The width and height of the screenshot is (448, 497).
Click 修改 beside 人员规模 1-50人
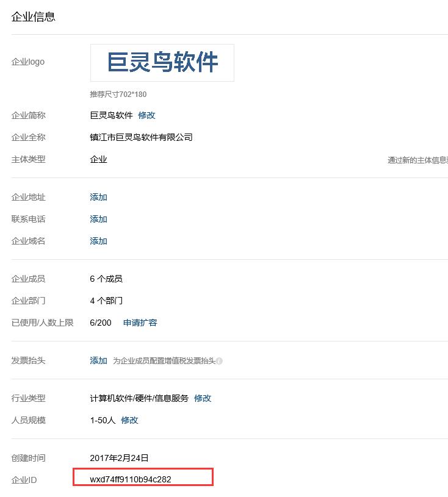[129, 420]
